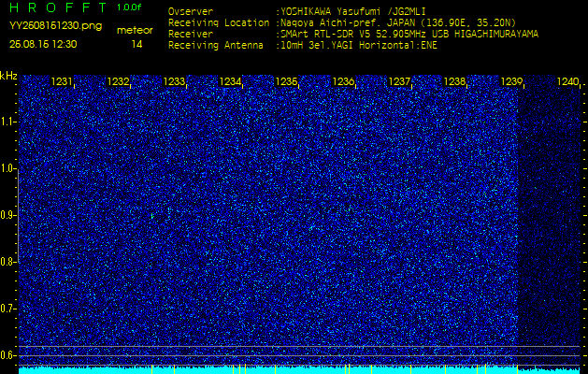Click the 0.7 frequency axis label

[x=7, y=309]
